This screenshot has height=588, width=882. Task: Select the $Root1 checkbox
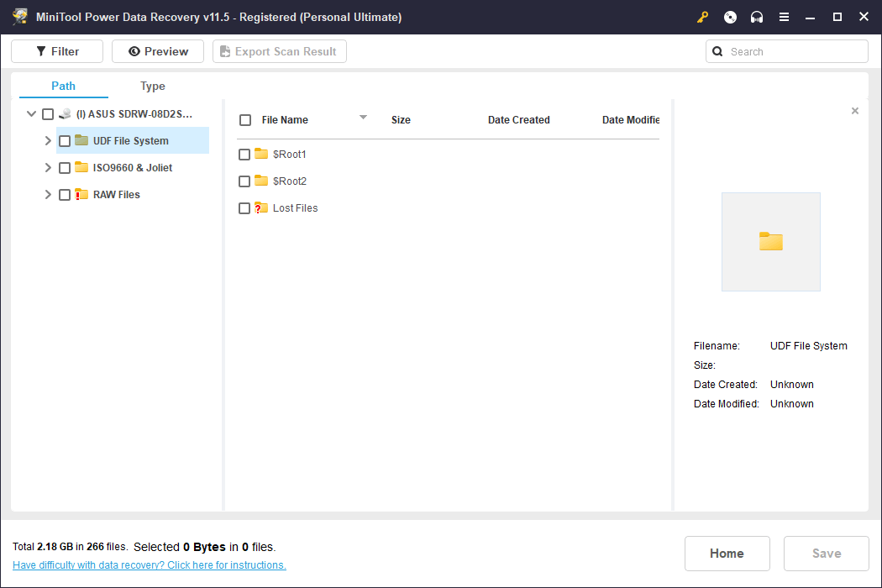[x=244, y=155]
